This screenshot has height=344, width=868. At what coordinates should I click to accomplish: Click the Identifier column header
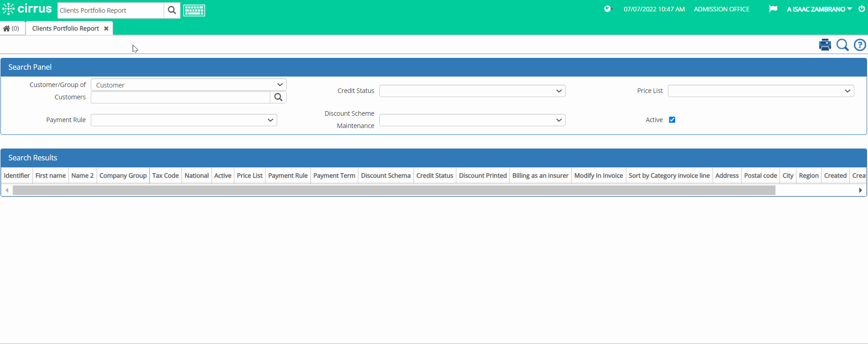pyautogui.click(x=17, y=175)
